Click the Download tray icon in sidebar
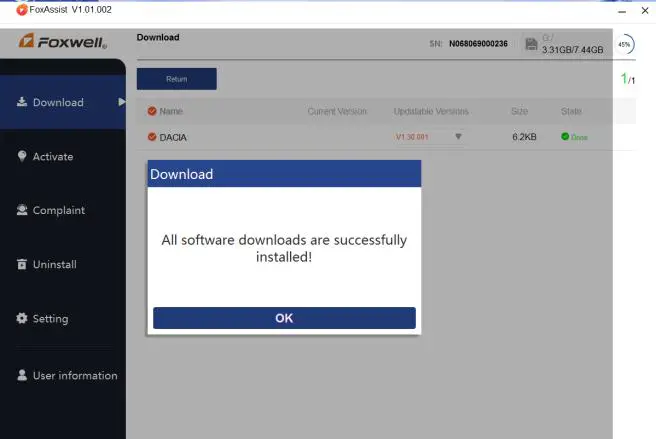The image size is (656, 439). click(22, 102)
